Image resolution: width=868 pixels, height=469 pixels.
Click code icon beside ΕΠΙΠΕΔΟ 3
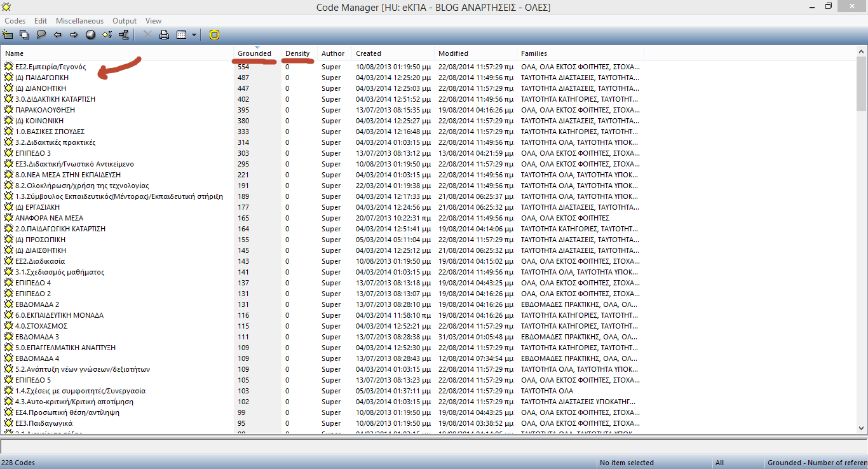(9, 153)
